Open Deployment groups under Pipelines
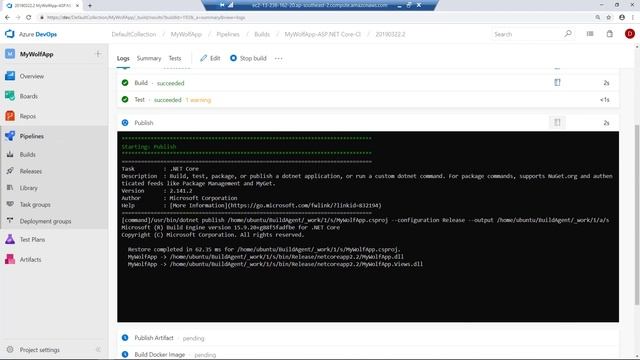 pos(45,221)
